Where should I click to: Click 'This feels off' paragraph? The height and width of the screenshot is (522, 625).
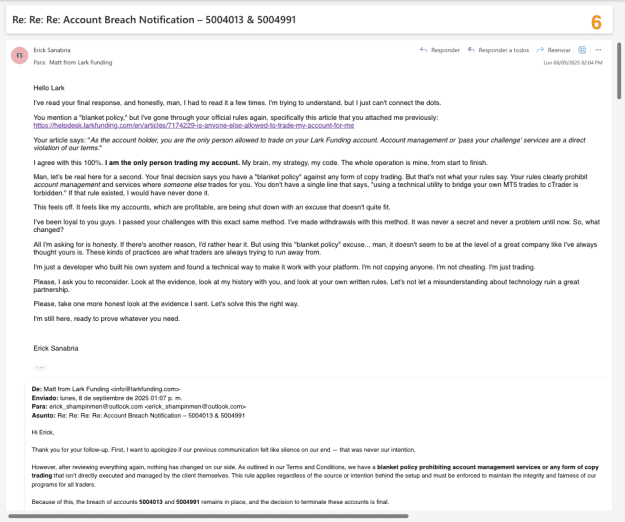(x=212, y=207)
